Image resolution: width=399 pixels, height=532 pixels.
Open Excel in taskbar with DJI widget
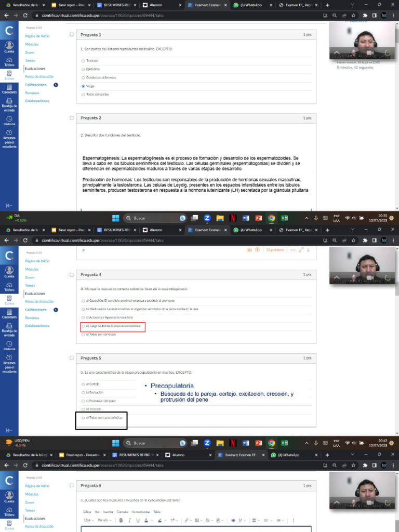pos(284,218)
